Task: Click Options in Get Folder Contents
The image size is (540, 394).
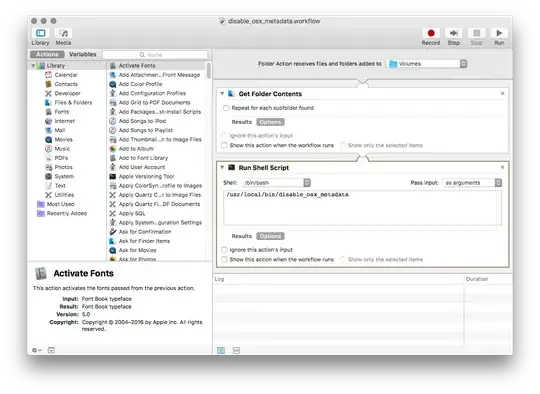Action: click(270, 122)
